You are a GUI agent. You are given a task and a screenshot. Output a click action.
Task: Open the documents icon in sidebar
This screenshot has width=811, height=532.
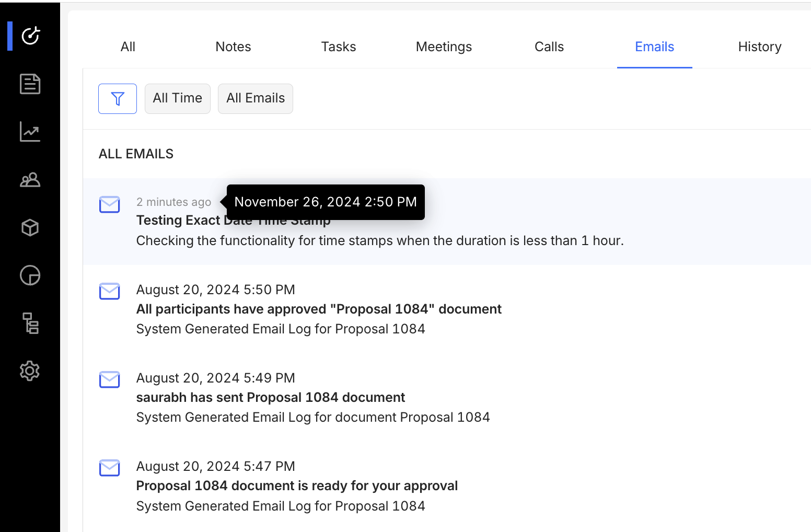pos(30,84)
